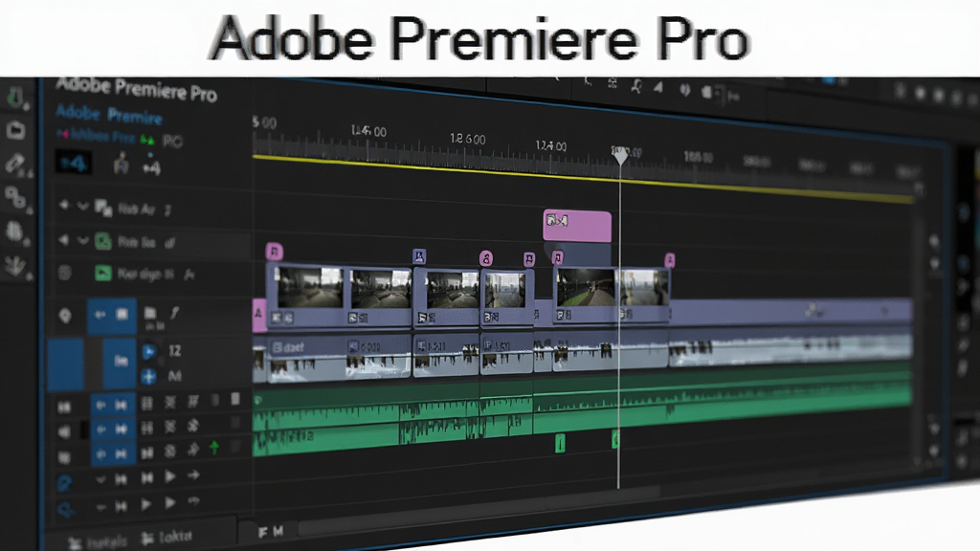Click the white +4 icon in header

click(x=151, y=167)
